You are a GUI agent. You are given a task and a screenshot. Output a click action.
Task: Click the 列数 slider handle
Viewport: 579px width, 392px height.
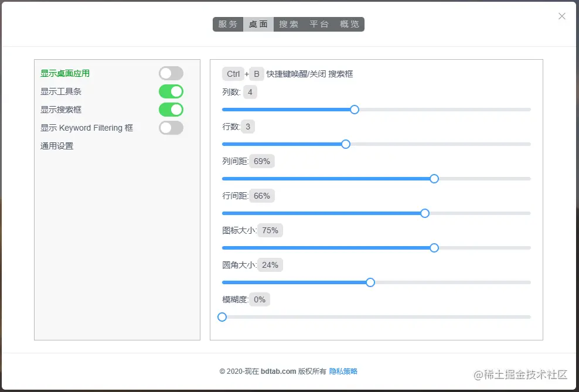tap(355, 110)
